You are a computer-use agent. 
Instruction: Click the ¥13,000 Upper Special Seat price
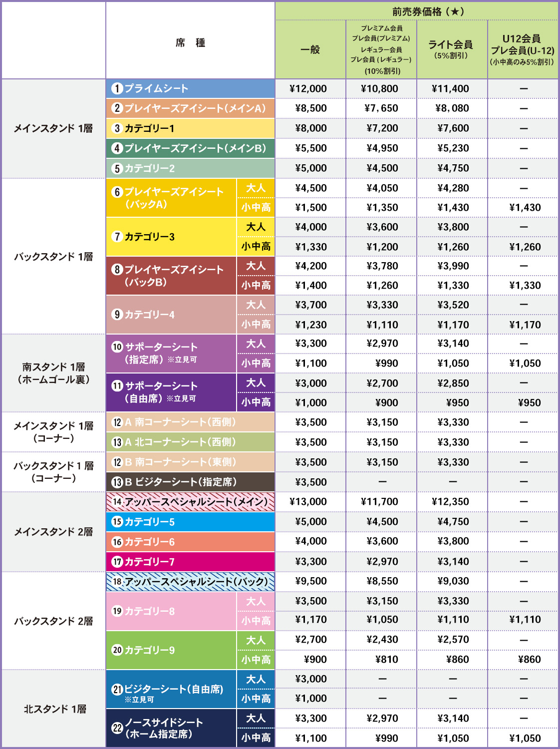(308, 502)
